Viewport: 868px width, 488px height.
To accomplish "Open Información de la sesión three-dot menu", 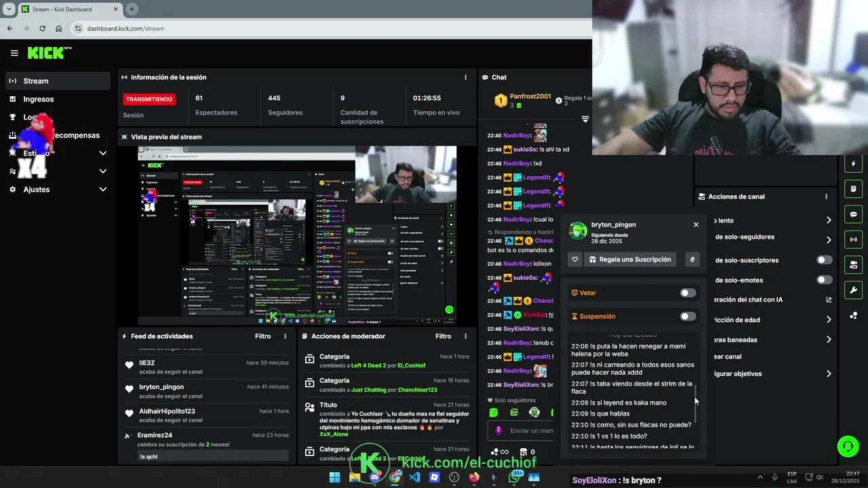I will [x=465, y=77].
